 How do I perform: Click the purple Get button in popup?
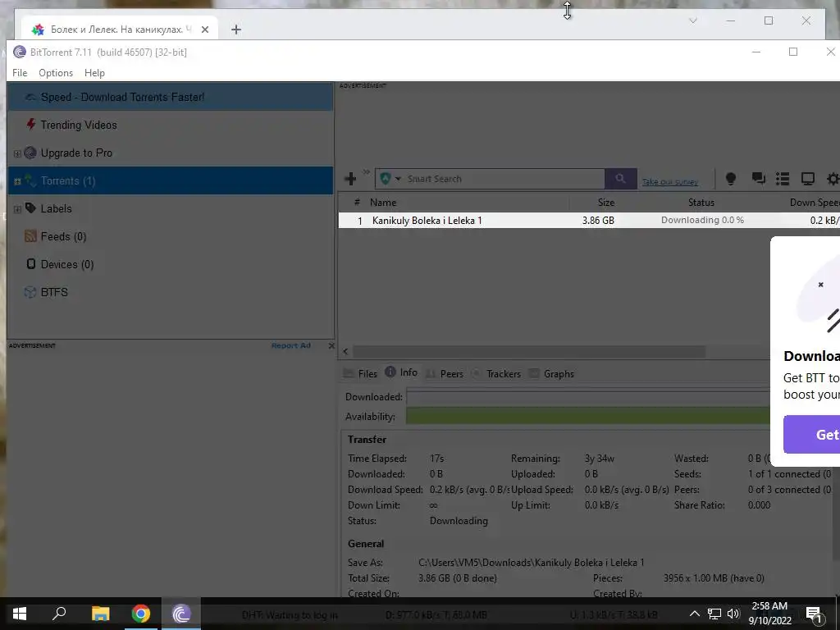coord(811,435)
